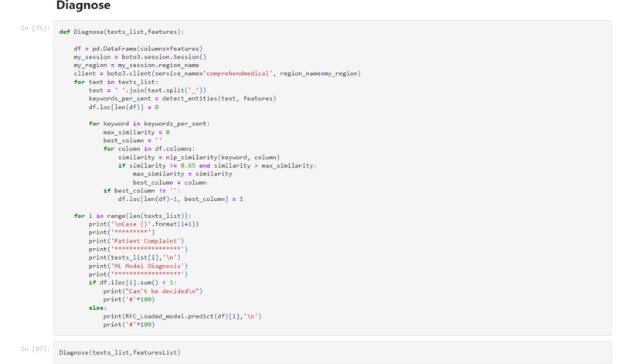Click the Diagnose heading
623x364 pixels.
[x=83, y=5]
